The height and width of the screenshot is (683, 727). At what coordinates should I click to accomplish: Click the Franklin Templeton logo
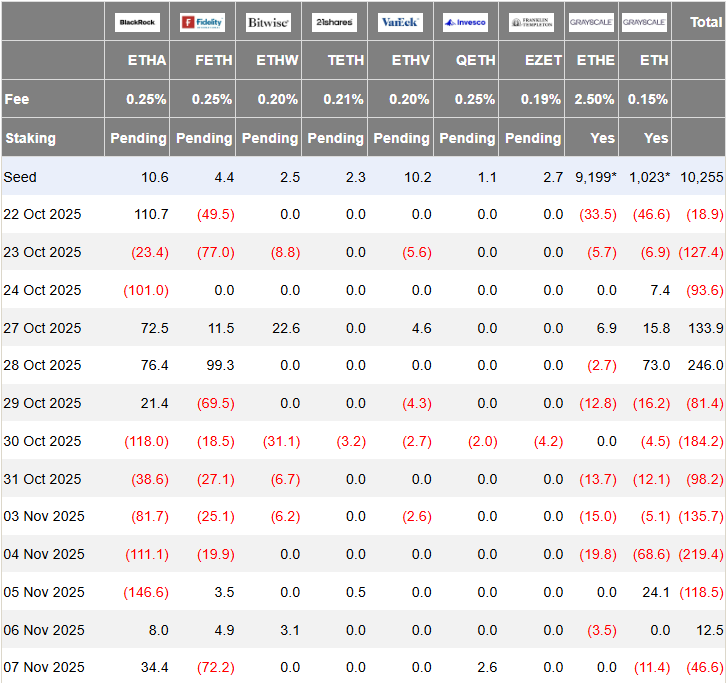(x=531, y=21)
